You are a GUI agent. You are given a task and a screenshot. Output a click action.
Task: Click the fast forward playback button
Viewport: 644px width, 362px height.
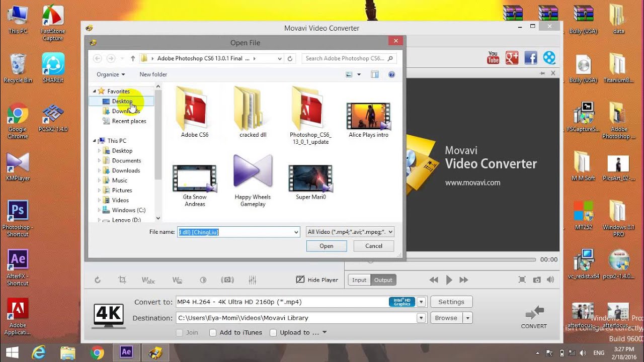click(x=464, y=280)
